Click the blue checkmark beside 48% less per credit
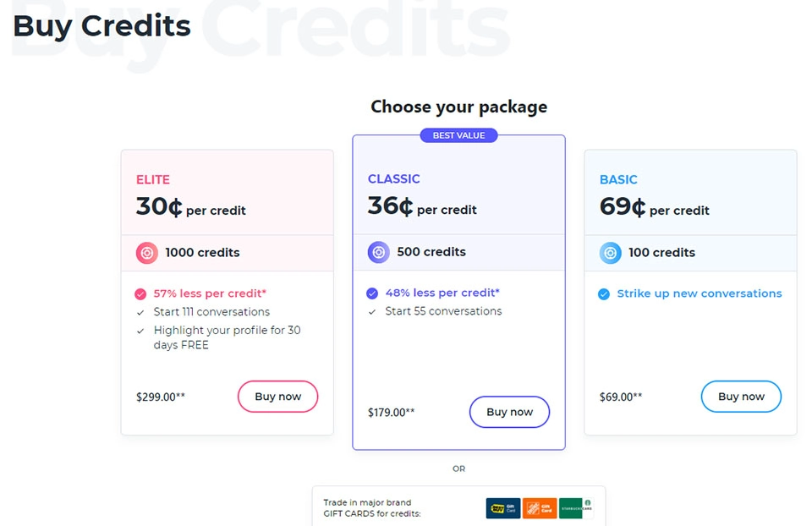The width and height of the screenshot is (812, 526). (x=371, y=293)
